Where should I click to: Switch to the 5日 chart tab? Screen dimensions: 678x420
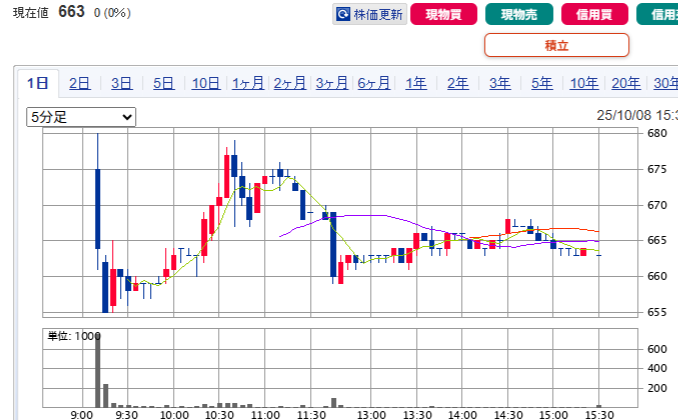pos(164,83)
